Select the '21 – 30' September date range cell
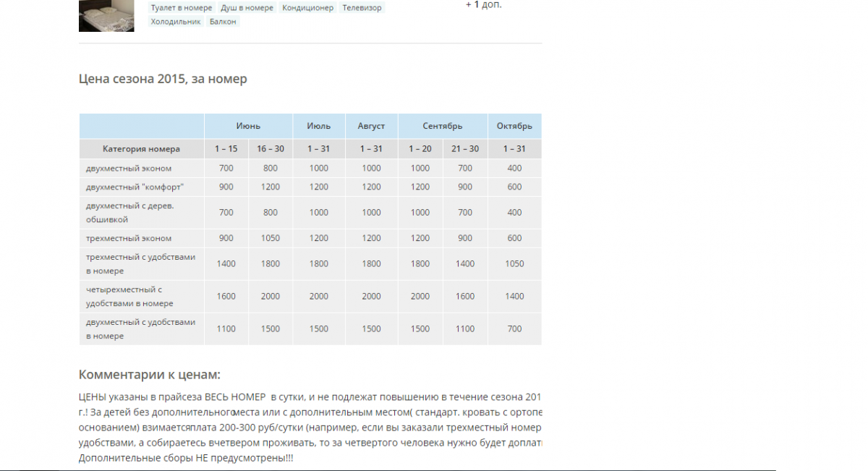This screenshot has height=471, width=868. (465, 149)
